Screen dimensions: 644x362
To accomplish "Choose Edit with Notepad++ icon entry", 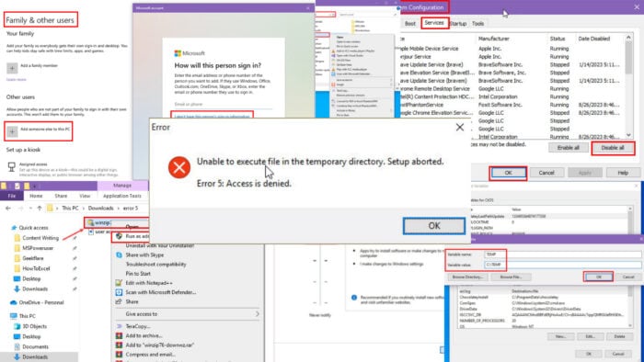I will [x=119, y=283].
